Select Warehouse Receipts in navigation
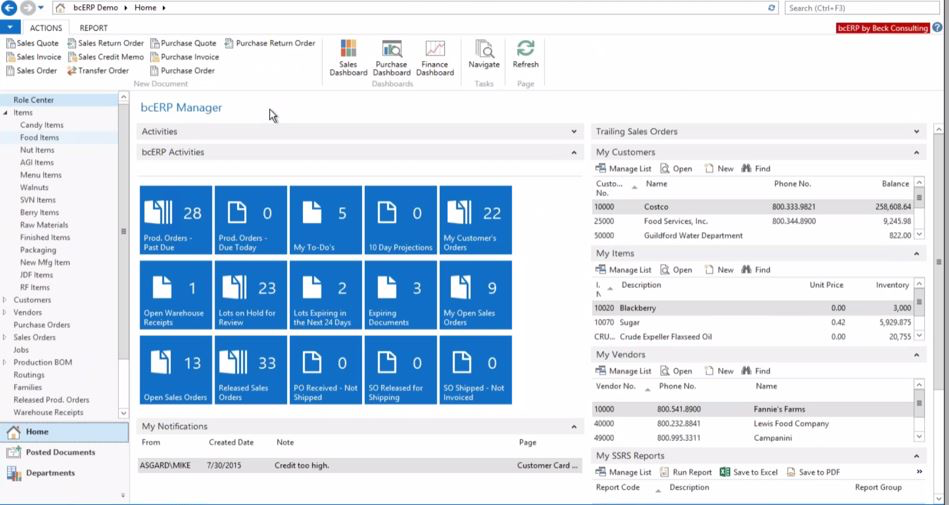The image size is (949, 505). point(48,412)
